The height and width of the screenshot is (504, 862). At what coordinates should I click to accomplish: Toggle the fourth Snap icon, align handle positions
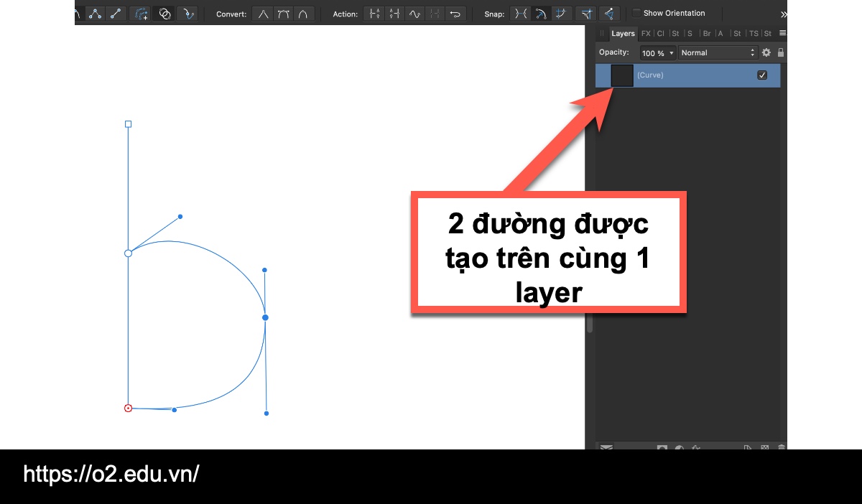588,14
